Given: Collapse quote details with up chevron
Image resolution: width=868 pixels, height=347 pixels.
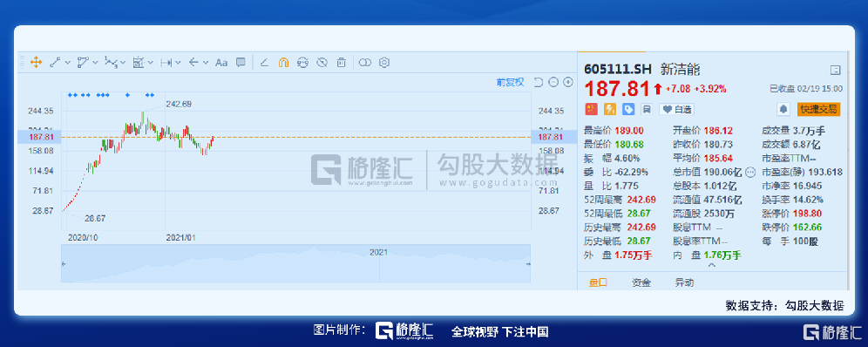Looking at the screenshot, I should [712, 265].
